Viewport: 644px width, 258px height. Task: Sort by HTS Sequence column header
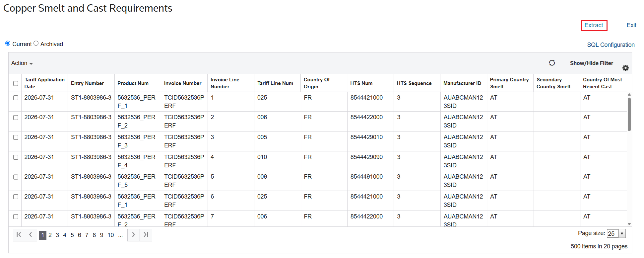pyautogui.click(x=414, y=83)
